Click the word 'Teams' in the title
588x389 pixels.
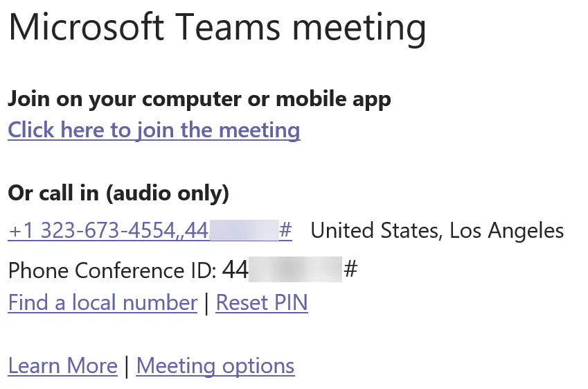point(227,28)
